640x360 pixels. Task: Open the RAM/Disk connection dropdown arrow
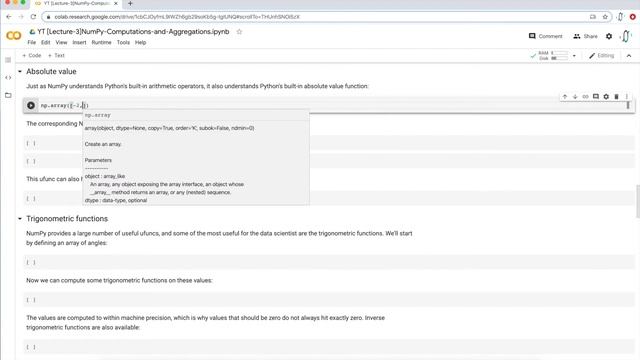574,56
